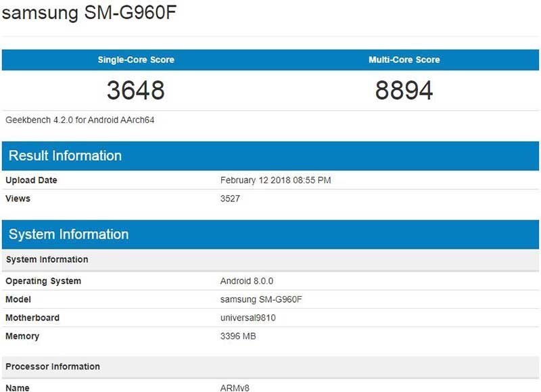Screen dimensions: 541x392
Task: Click the Result Information blue header
Action: pos(65,155)
